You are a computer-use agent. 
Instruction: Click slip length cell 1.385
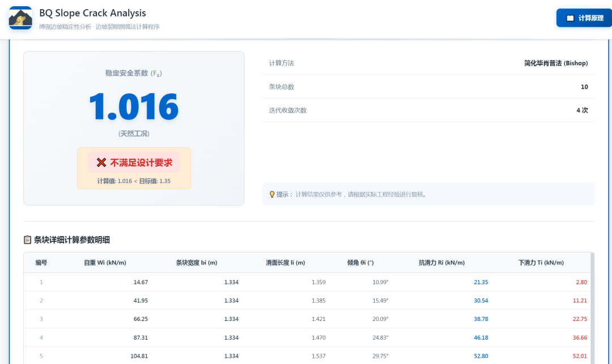[x=318, y=301]
